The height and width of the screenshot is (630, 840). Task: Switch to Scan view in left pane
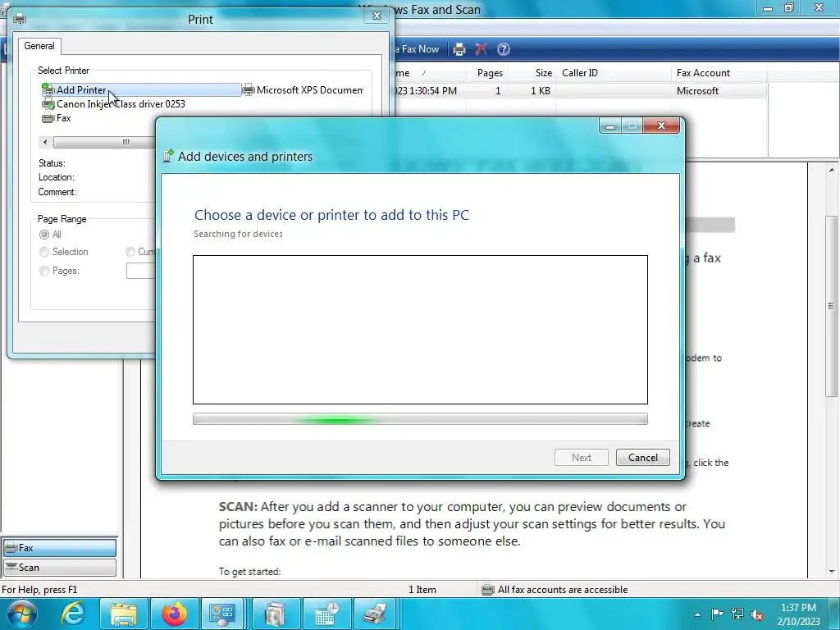click(x=59, y=568)
